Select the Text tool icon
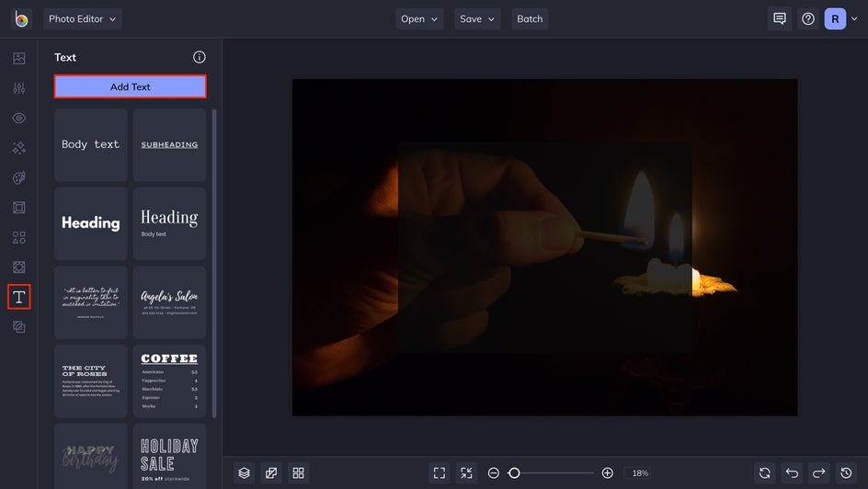 pyautogui.click(x=18, y=297)
